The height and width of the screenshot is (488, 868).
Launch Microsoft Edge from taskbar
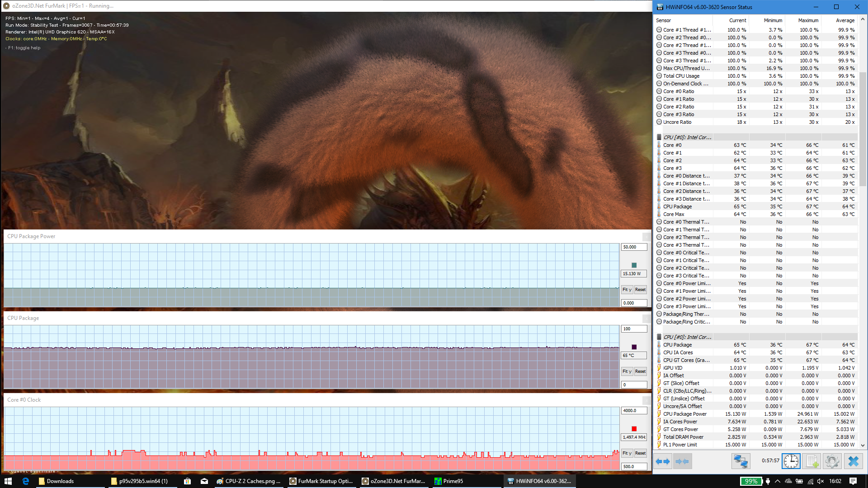click(26, 481)
